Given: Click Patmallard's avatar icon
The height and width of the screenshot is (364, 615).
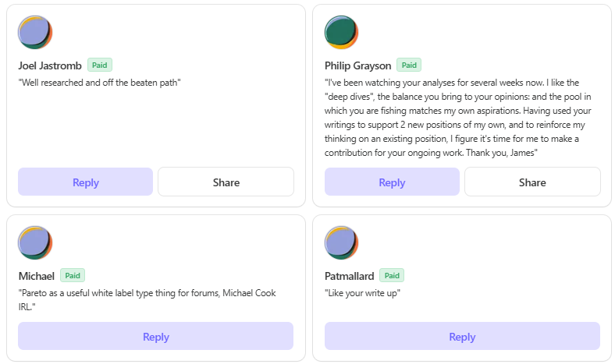Looking at the screenshot, I should click(341, 242).
